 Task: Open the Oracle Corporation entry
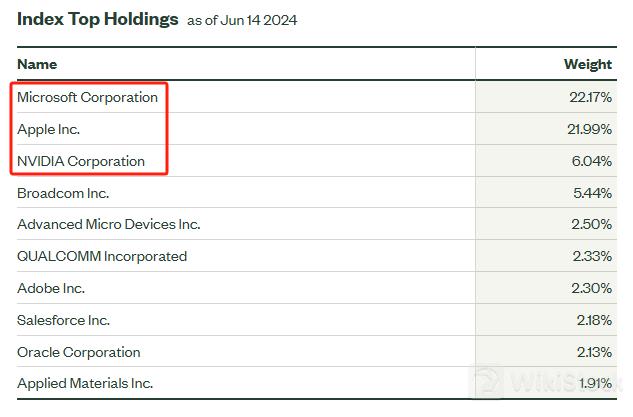click(79, 352)
